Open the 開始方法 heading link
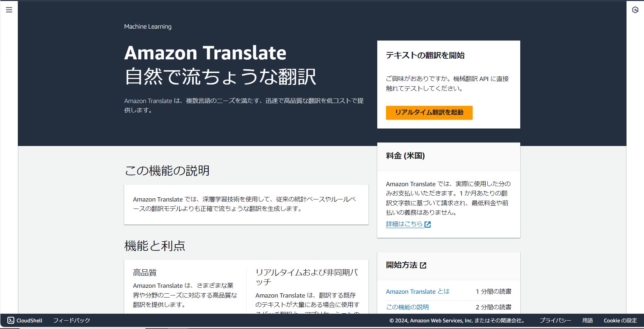This screenshot has width=644, height=329. (402, 265)
